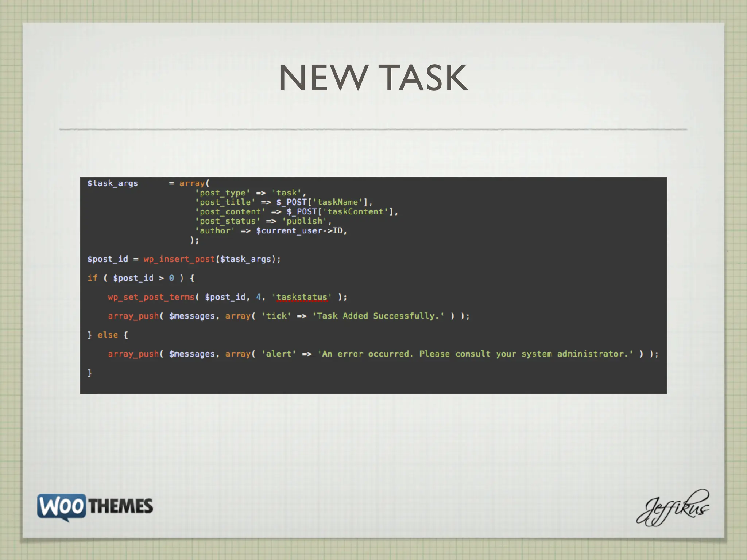The image size is (747, 560).
Task: Click the 'post_type' => 'task' line
Action: (251, 193)
